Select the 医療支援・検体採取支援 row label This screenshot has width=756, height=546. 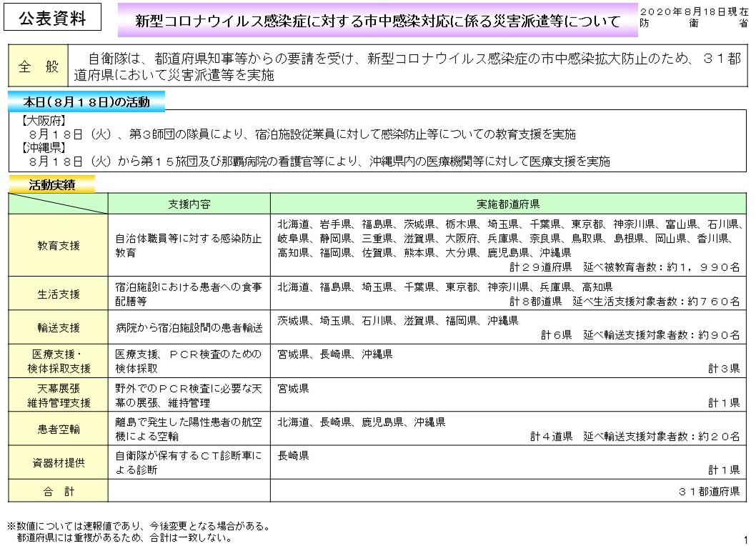click(59, 361)
